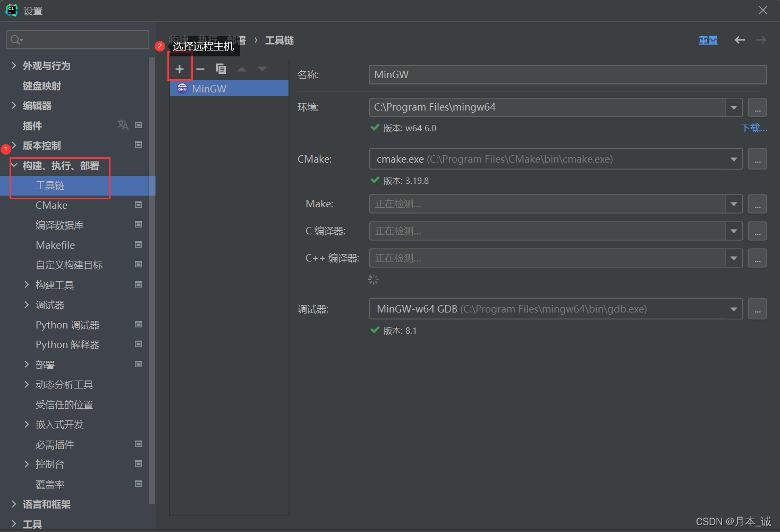The height and width of the screenshot is (532, 780).
Task: Browse for the C++ compiler with the ... button
Action: coord(757,258)
